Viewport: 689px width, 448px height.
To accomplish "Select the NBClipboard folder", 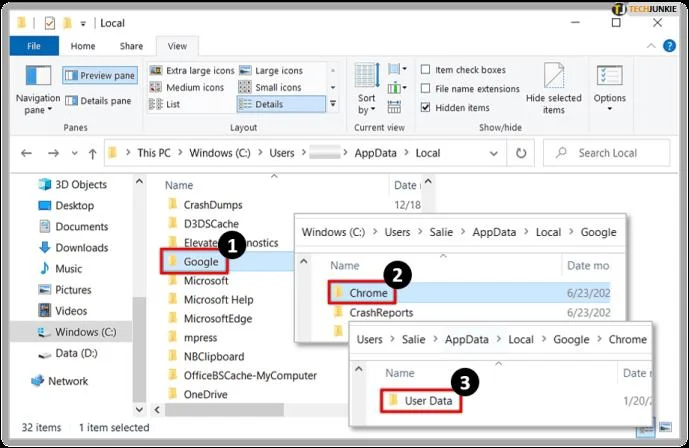I will pyautogui.click(x=206, y=356).
